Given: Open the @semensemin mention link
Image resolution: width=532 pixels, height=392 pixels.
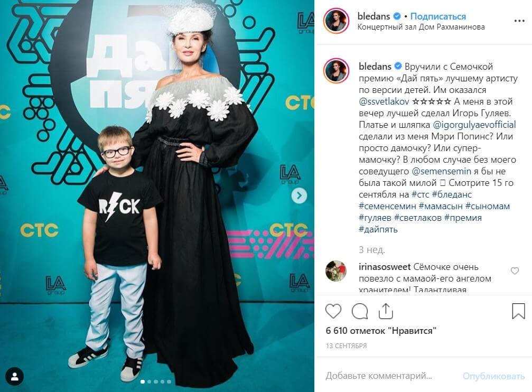Looking at the screenshot, I should click(442, 171).
